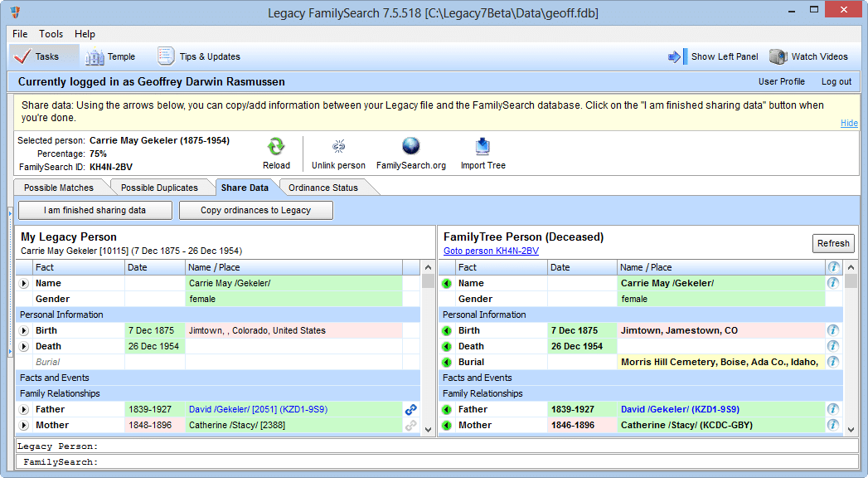The width and height of the screenshot is (868, 478).
Task: Click Copy ordinances to Legacy button
Action: click(255, 211)
